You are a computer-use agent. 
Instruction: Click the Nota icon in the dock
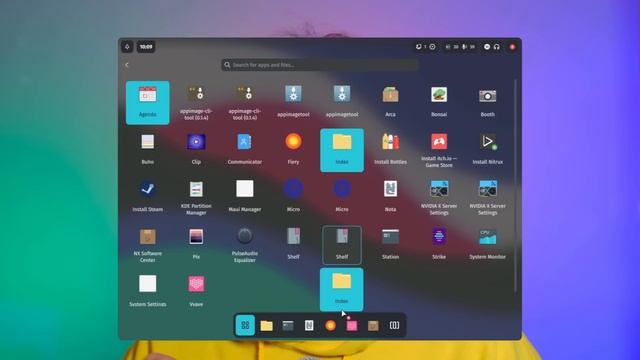click(309, 325)
